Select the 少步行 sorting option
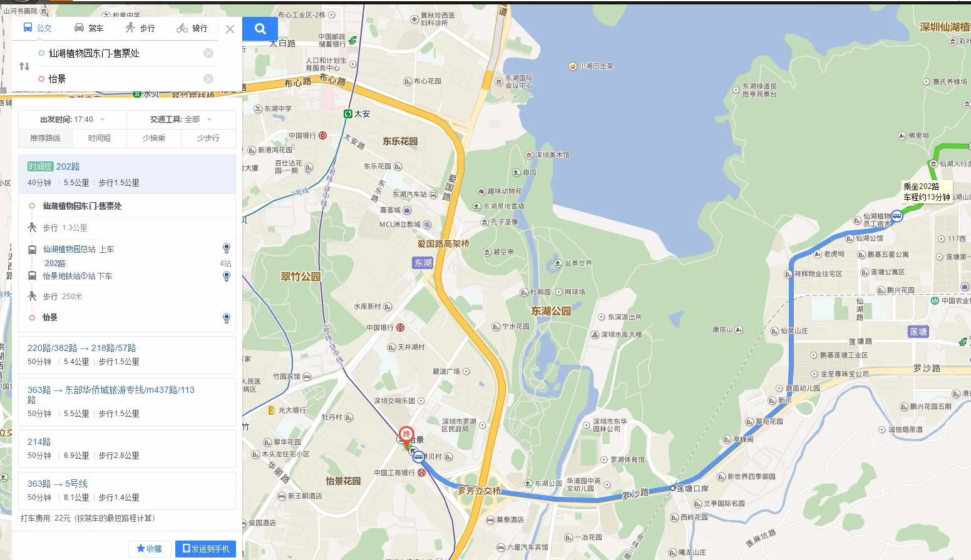This screenshot has height=560, width=971. click(208, 138)
